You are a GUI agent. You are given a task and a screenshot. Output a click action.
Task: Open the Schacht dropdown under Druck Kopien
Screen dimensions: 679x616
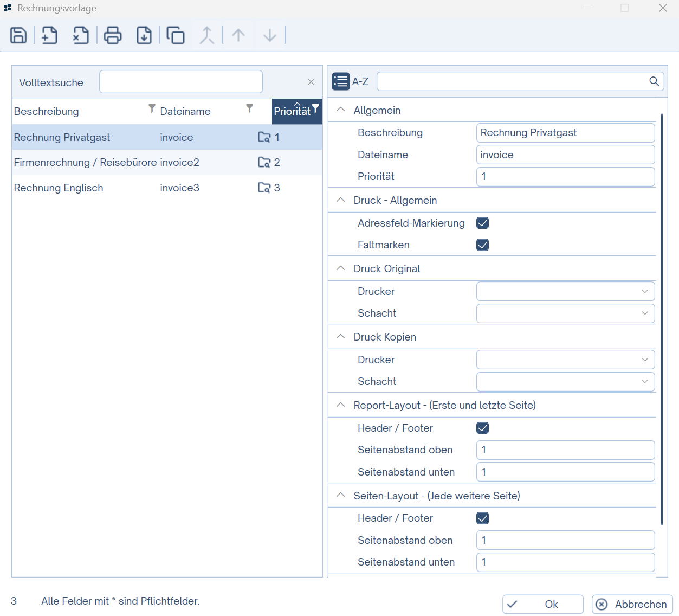click(x=565, y=381)
